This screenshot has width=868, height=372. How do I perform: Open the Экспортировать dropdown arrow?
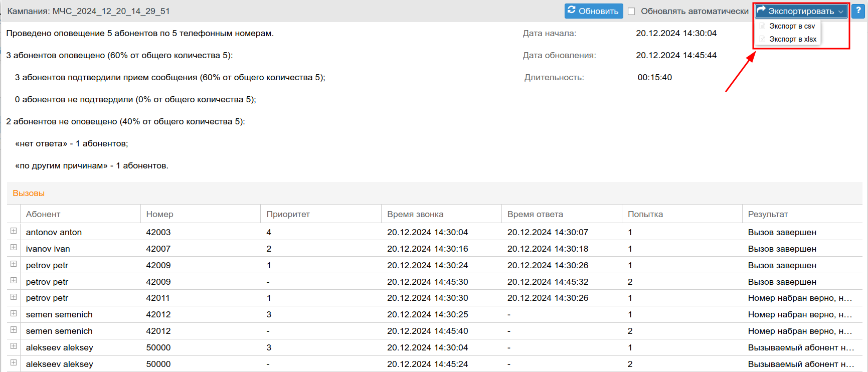841,12
